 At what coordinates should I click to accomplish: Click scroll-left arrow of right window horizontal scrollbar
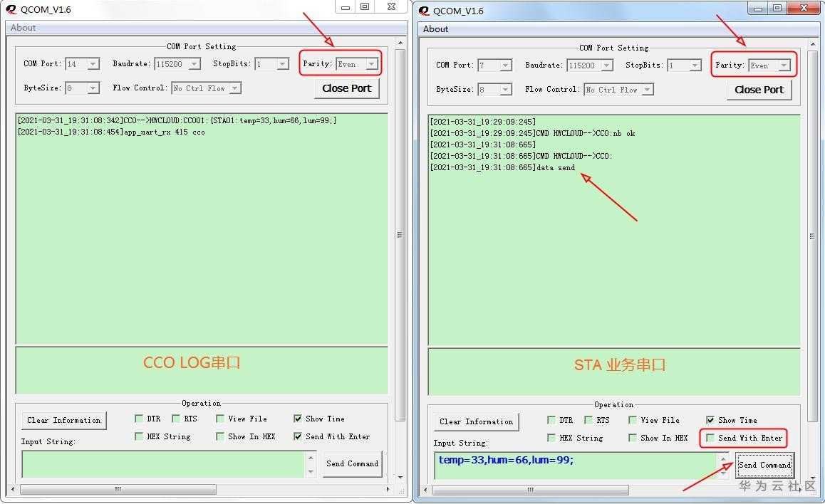click(425, 490)
